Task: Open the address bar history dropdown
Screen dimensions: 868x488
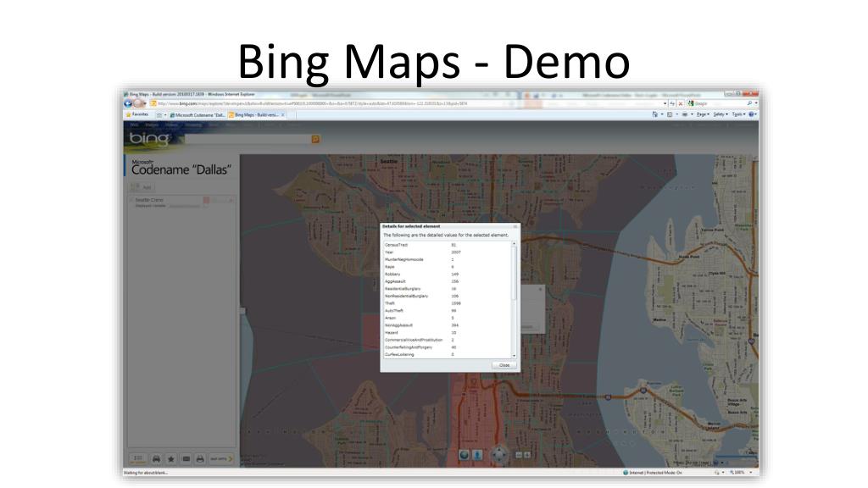Action: pos(665,103)
